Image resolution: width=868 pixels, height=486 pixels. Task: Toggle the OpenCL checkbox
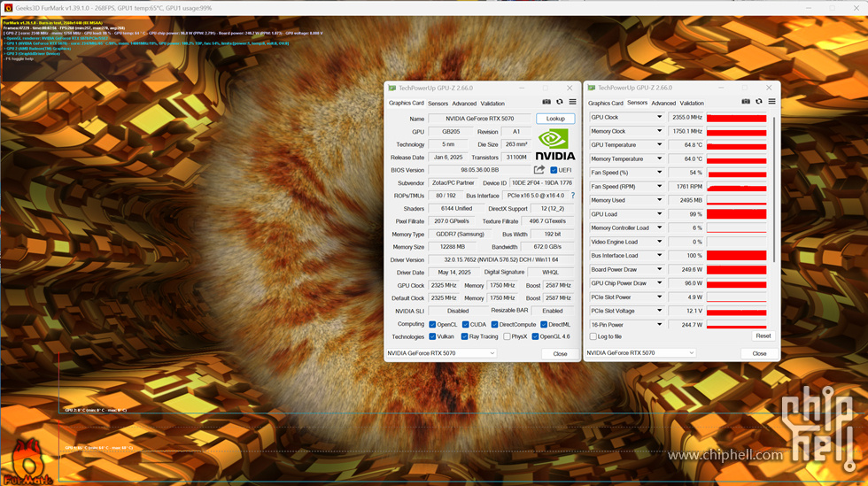[x=432, y=324]
